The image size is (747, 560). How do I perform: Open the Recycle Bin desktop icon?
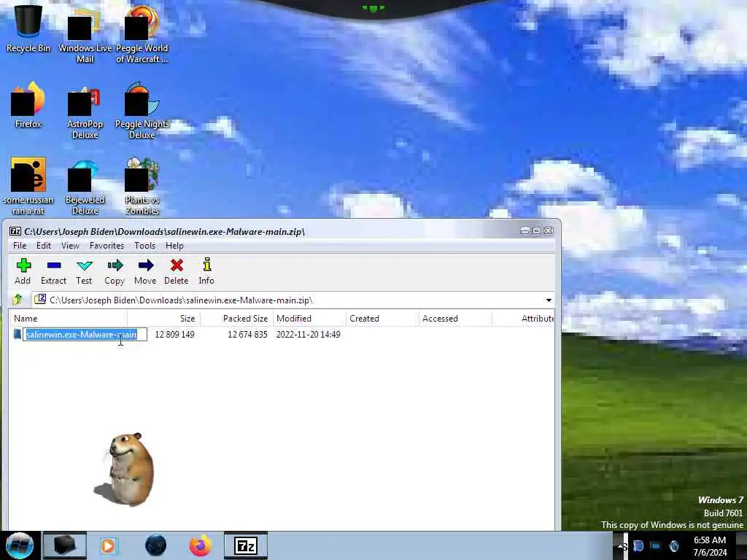coord(28,28)
